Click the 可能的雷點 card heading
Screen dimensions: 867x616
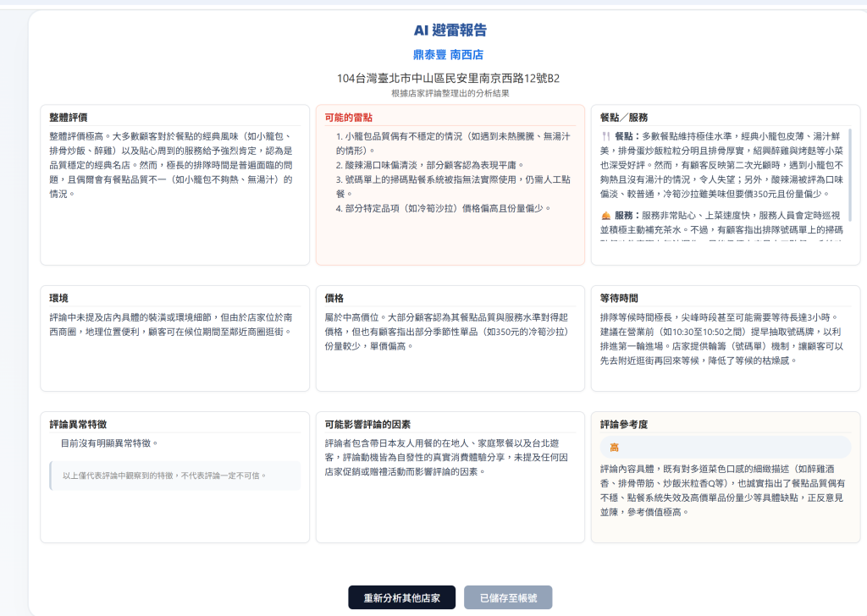tap(348, 118)
